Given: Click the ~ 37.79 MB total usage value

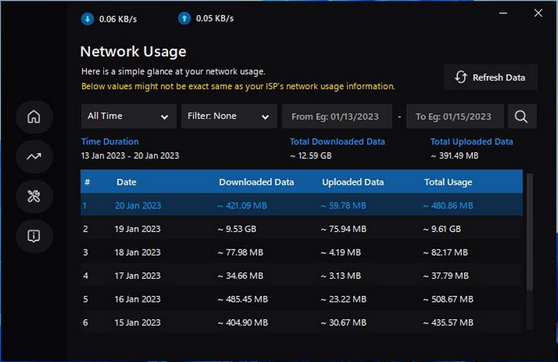Looking at the screenshot, I should coord(446,276).
